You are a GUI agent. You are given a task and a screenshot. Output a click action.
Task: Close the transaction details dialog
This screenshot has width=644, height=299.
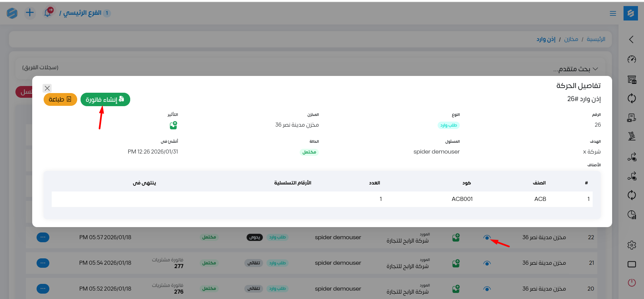(x=47, y=88)
